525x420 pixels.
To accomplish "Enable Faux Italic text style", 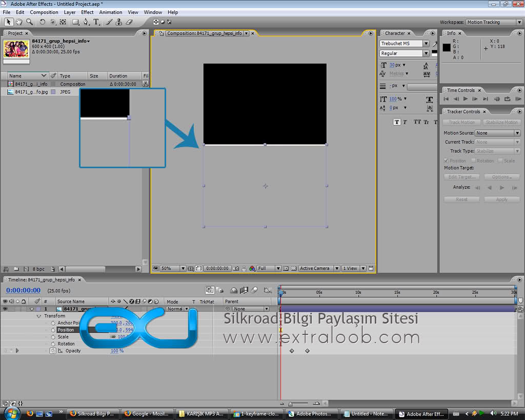I will (405, 122).
